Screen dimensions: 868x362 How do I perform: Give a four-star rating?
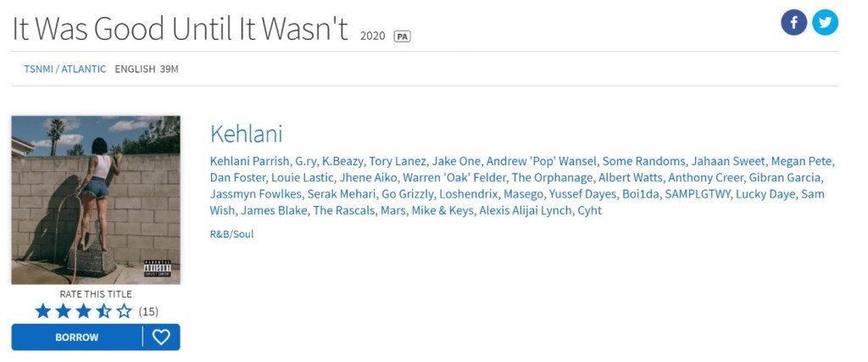point(103,311)
